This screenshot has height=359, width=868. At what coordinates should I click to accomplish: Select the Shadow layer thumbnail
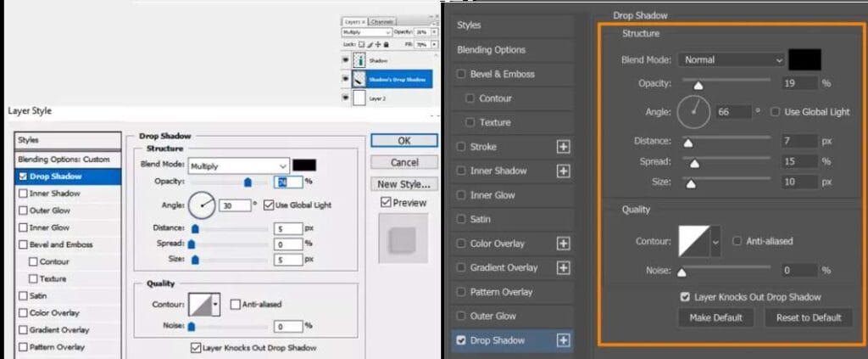click(x=359, y=59)
